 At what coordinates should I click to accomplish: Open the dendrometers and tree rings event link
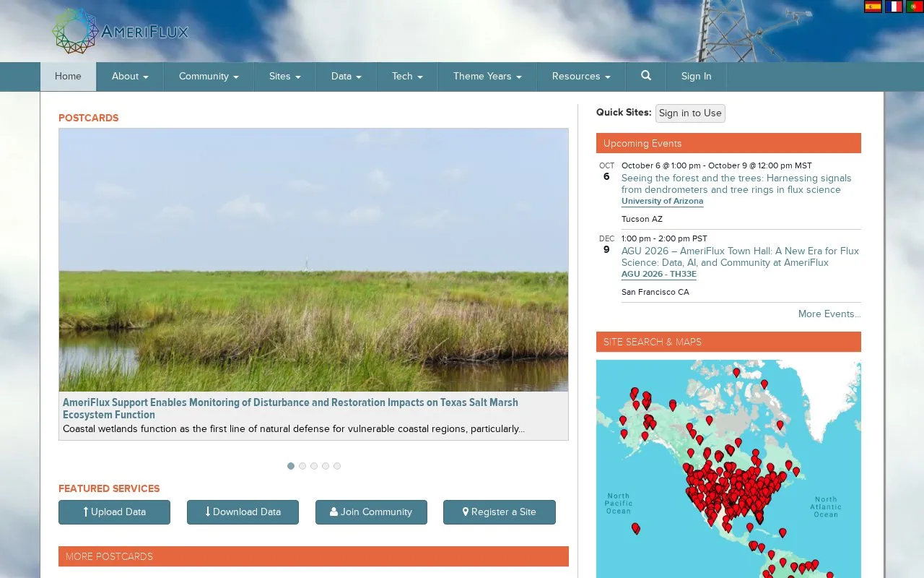point(736,184)
